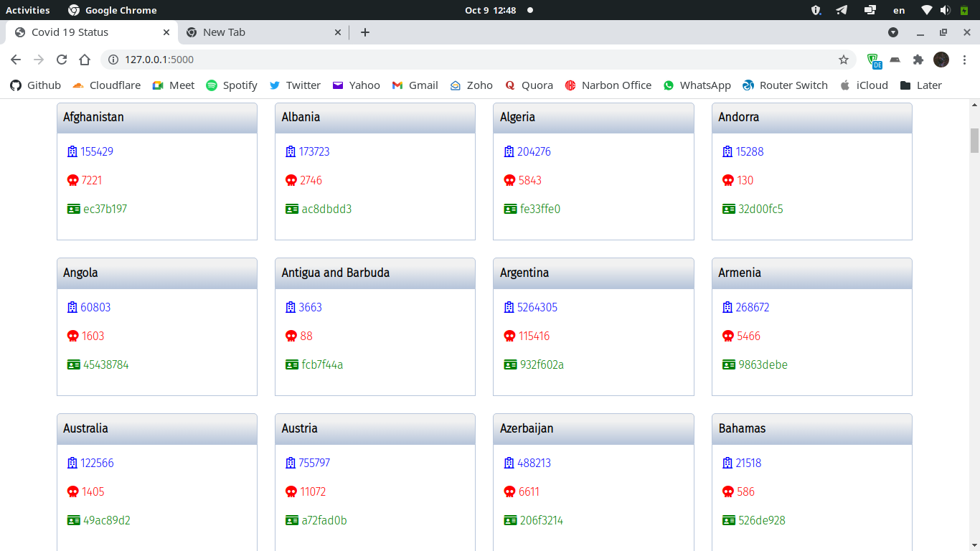Click the skull icon in Armenia card
The image size is (980, 551).
728,336
